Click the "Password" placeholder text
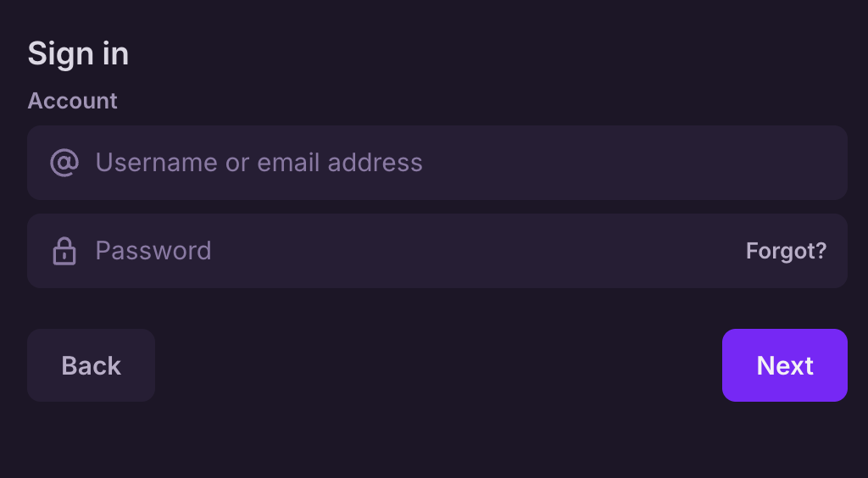This screenshot has width=868, height=478. [x=153, y=251]
